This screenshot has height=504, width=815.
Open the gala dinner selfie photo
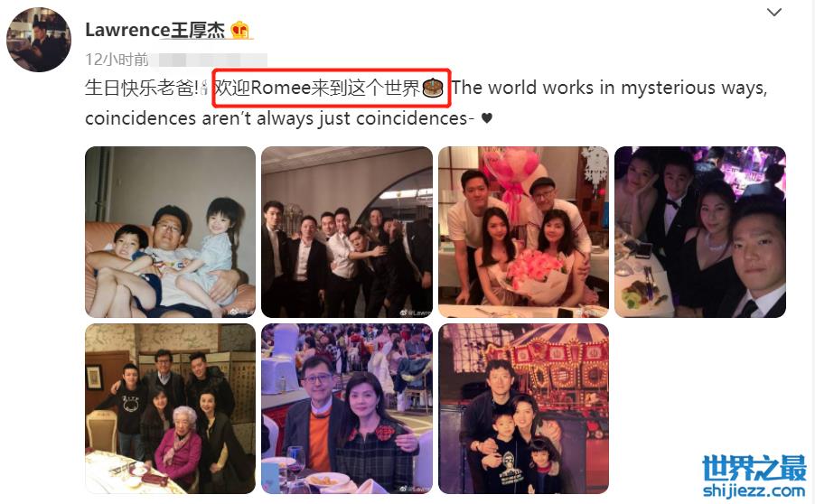click(700, 232)
